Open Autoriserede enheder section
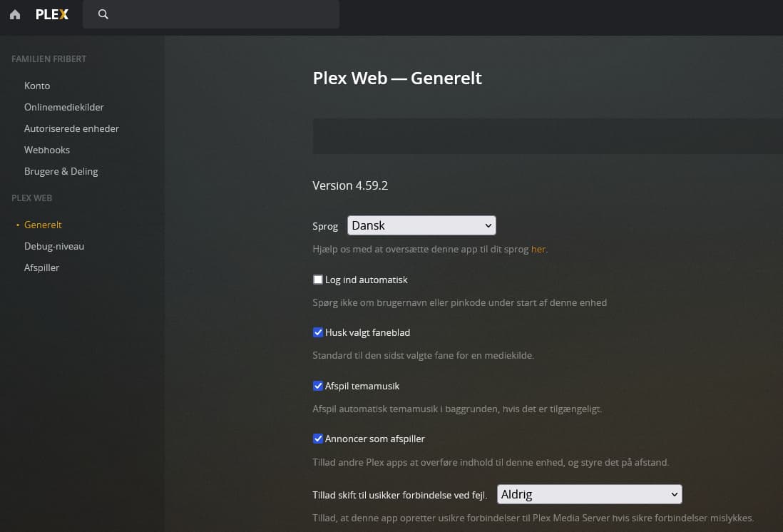The height and width of the screenshot is (532, 783). click(71, 128)
